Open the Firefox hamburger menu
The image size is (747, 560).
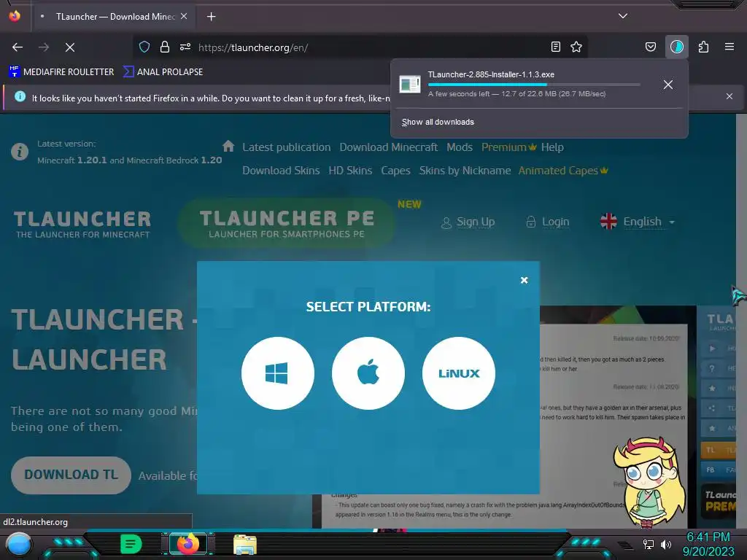click(729, 47)
